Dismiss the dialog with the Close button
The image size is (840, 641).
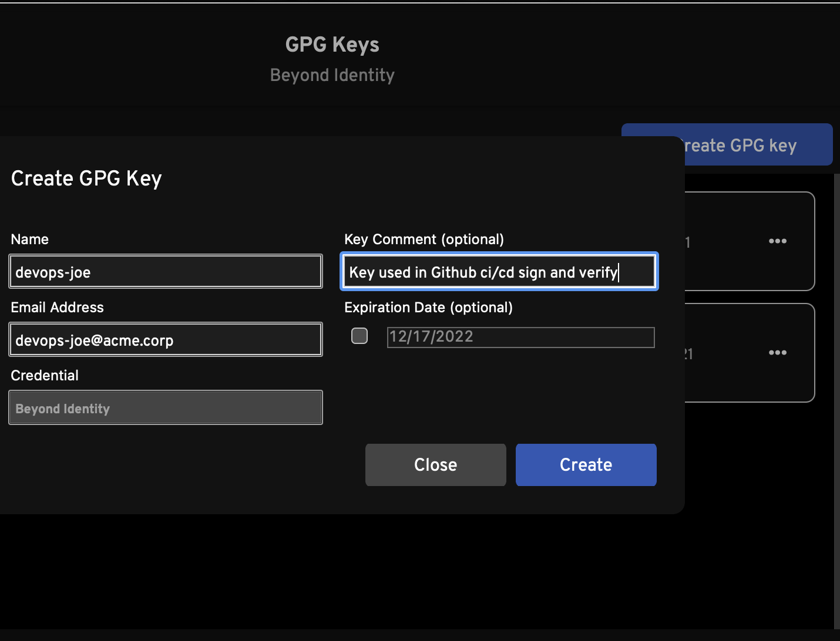coord(435,465)
